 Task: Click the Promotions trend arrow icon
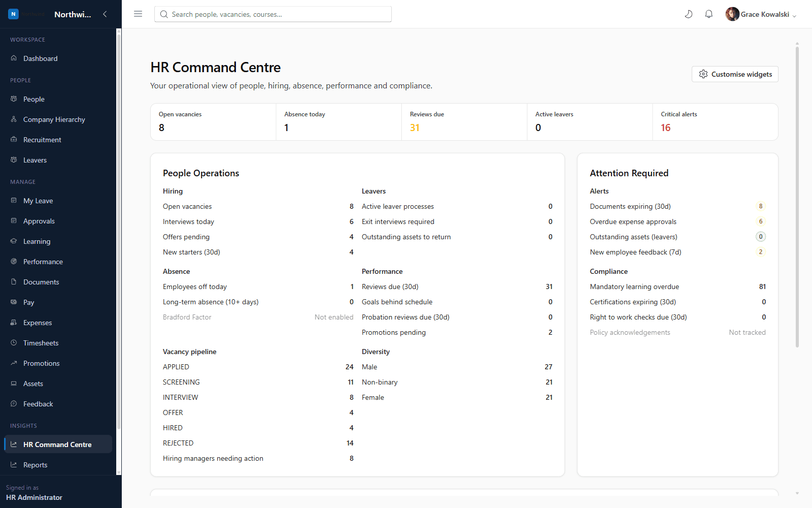(x=14, y=363)
